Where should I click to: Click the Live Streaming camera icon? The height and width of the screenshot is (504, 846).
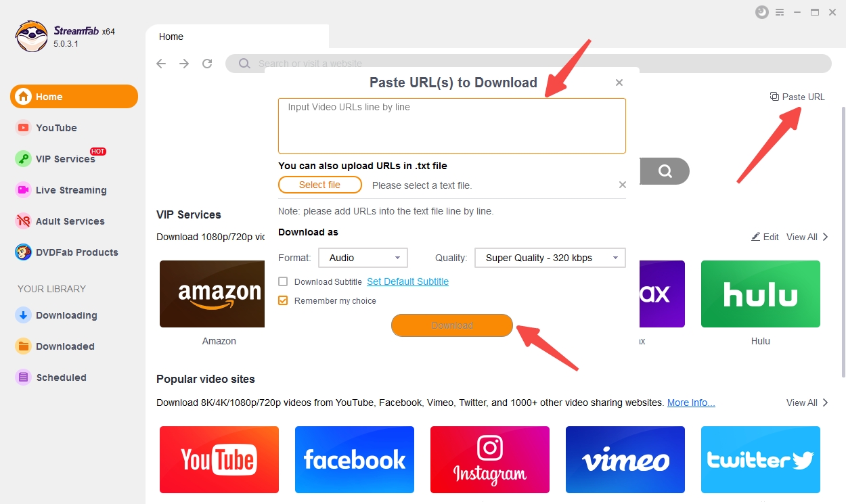tap(24, 190)
